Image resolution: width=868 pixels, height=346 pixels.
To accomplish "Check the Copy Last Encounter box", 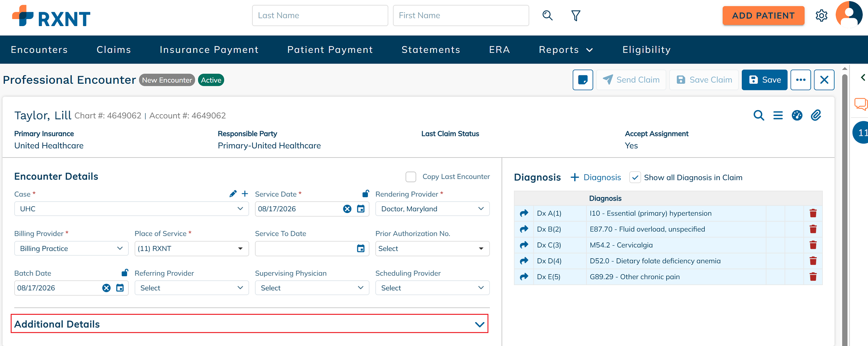I will (411, 177).
